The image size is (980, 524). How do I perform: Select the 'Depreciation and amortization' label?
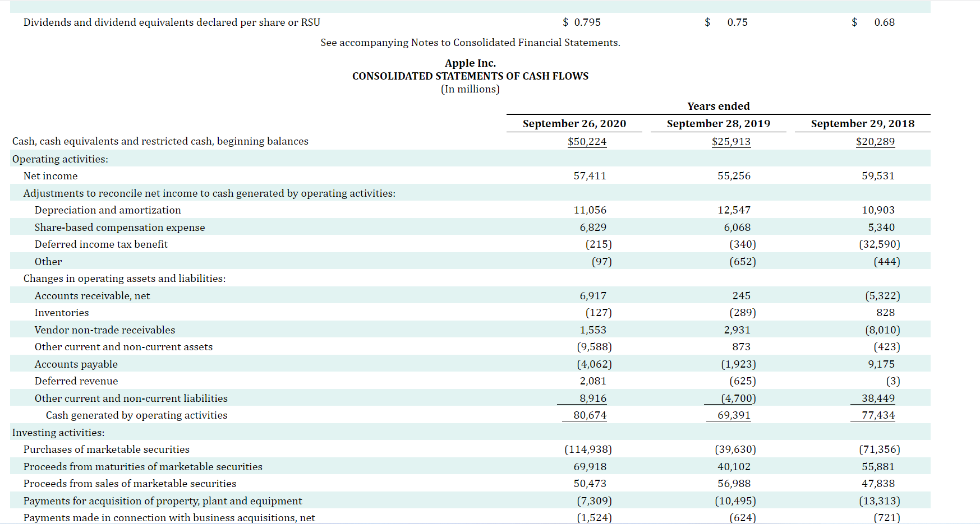pos(108,210)
